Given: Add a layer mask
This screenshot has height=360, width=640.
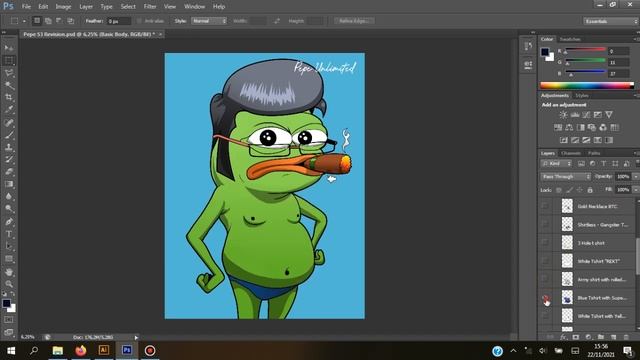Looking at the screenshot, I should coord(576,337).
